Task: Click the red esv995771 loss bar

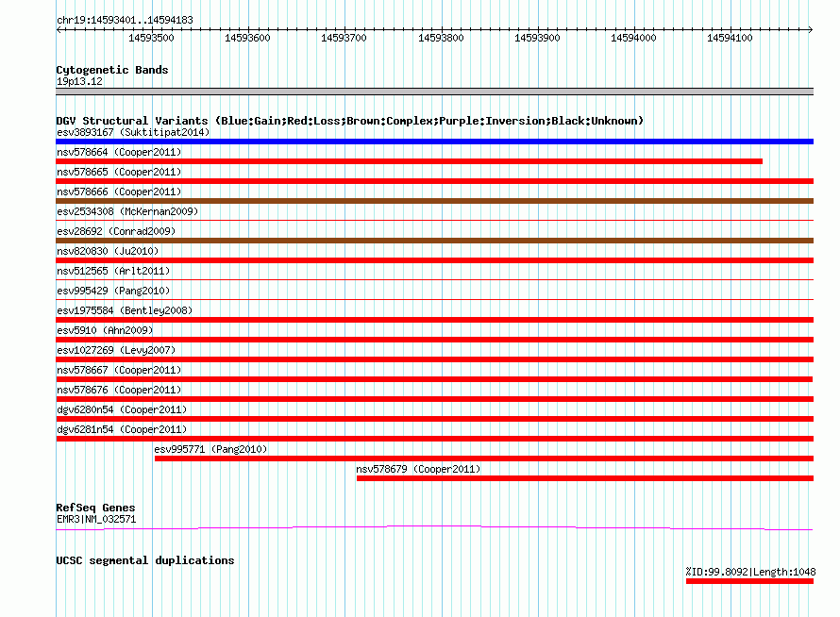Action: click(484, 459)
